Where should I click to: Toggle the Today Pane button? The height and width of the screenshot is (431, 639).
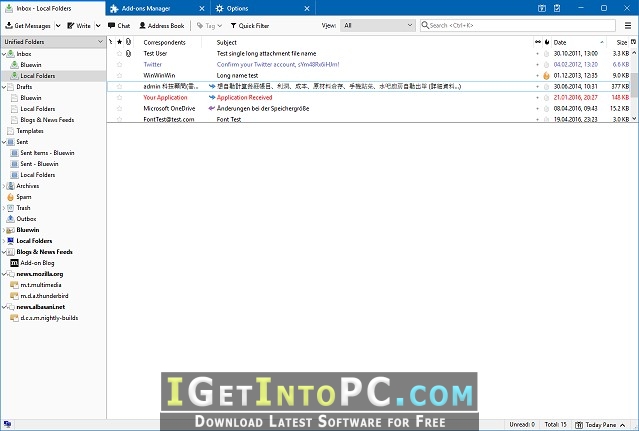point(600,425)
